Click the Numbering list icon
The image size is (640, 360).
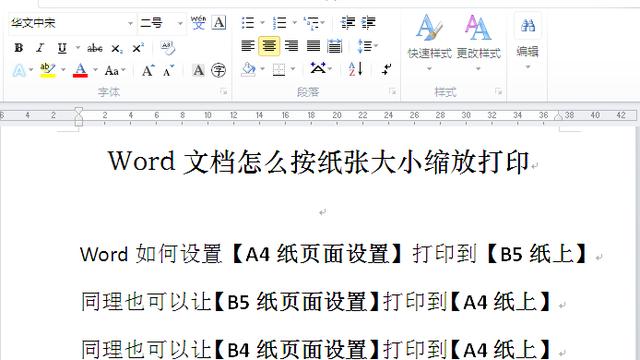pos(280,22)
